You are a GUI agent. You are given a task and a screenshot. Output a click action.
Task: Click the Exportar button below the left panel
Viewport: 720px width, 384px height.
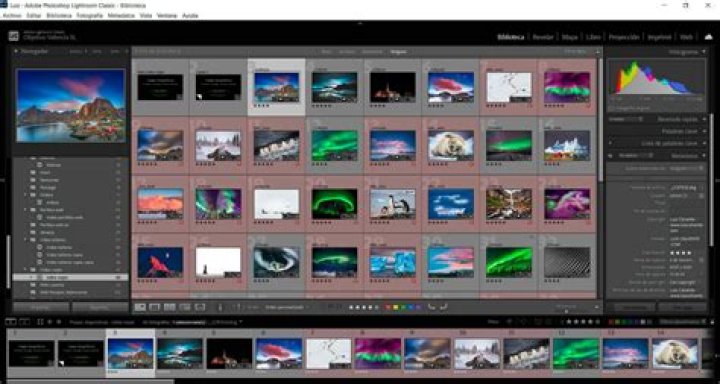(x=100, y=307)
